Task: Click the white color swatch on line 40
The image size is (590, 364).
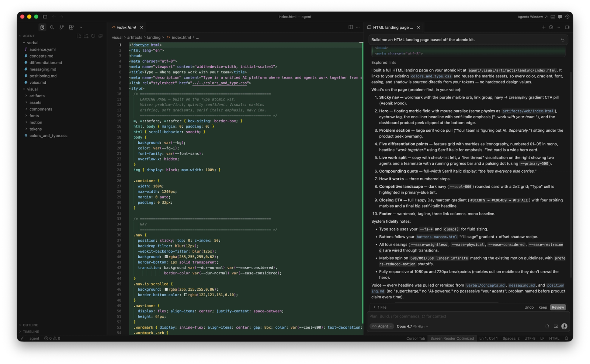Action: pos(166,257)
